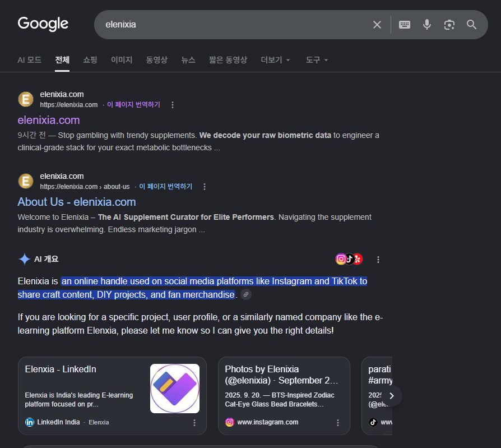Click the LinkedIn icon in the Elenxia card
Screen dimensions: 501x448
[29, 422]
